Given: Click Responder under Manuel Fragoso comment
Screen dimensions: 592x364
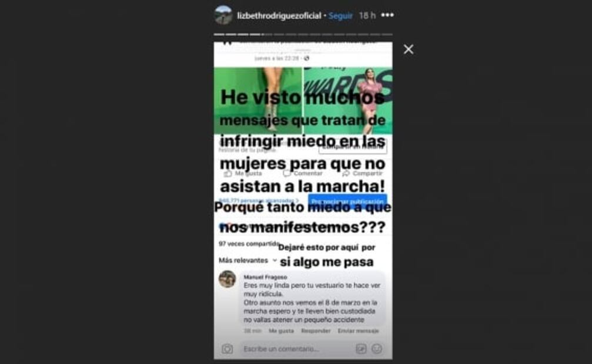Looking at the screenshot, I should coord(316,331).
